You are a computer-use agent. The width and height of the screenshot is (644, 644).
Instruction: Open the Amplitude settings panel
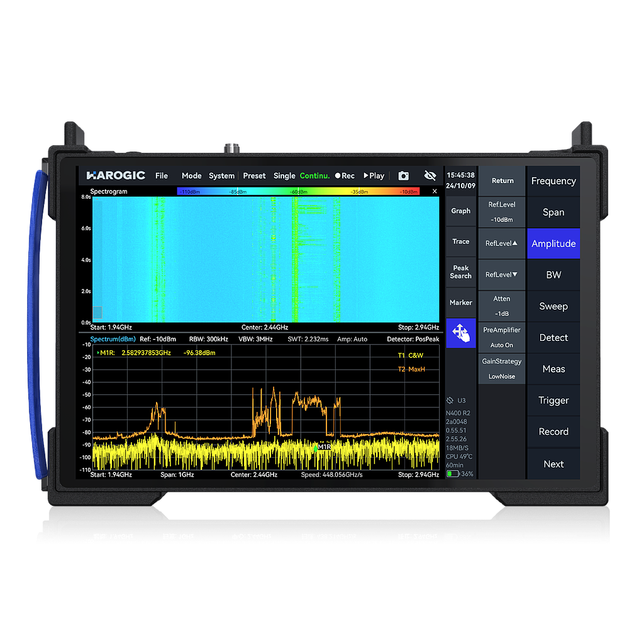point(553,243)
